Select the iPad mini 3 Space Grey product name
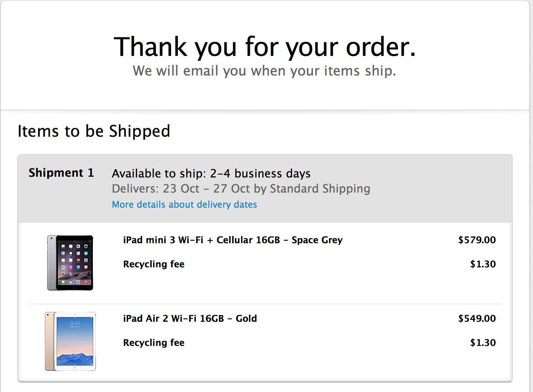This screenshot has width=533, height=392. 233,240
